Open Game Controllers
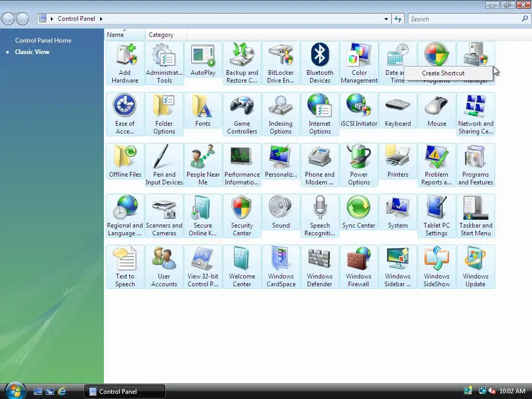532x399 pixels. 242,114
